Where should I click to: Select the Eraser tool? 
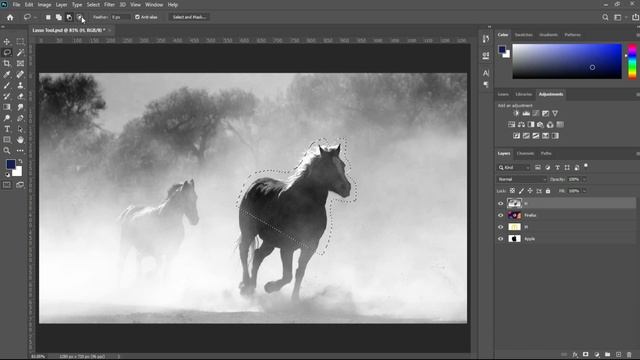pyautogui.click(x=20, y=96)
